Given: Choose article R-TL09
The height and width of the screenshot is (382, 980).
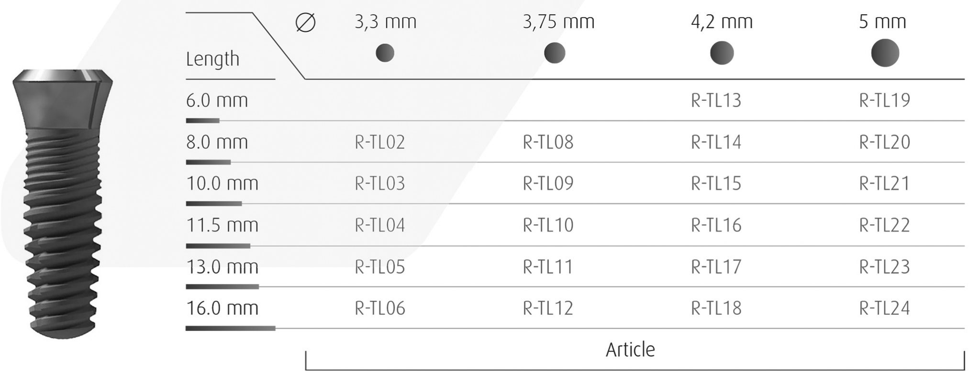Looking at the screenshot, I should (548, 184).
